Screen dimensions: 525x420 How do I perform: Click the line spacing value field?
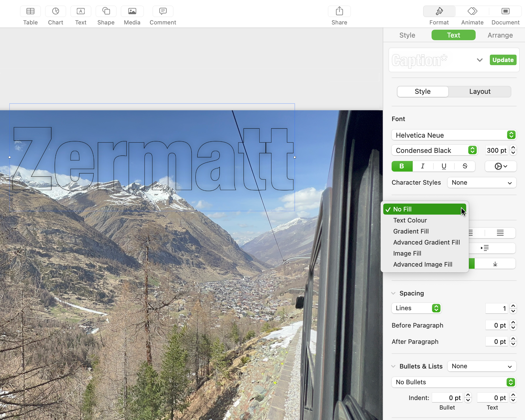click(496, 308)
